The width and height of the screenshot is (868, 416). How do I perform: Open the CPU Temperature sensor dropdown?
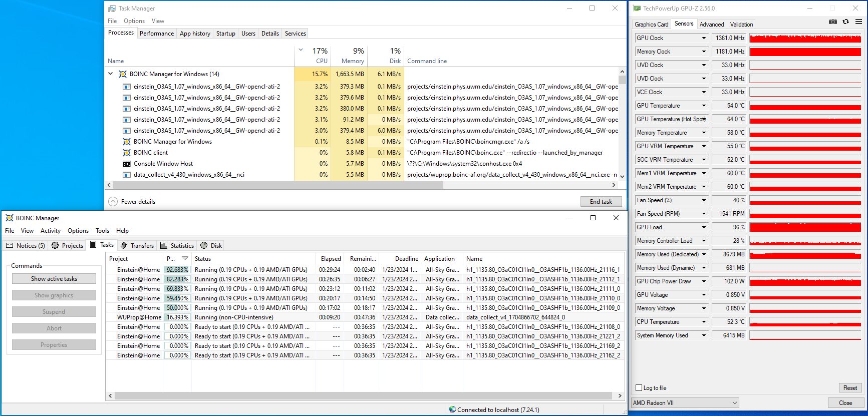(704, 322)
